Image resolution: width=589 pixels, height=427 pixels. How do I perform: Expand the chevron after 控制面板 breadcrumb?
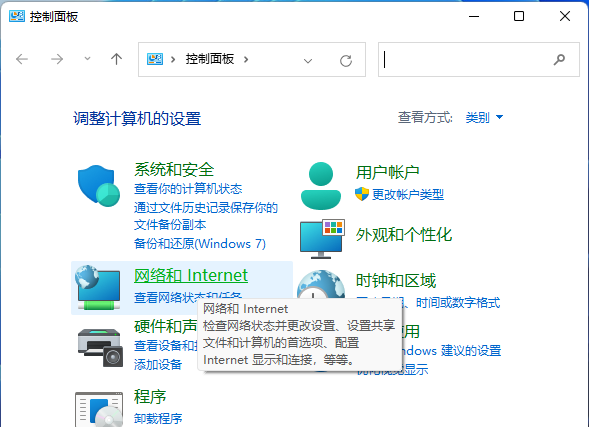(246, 59)
